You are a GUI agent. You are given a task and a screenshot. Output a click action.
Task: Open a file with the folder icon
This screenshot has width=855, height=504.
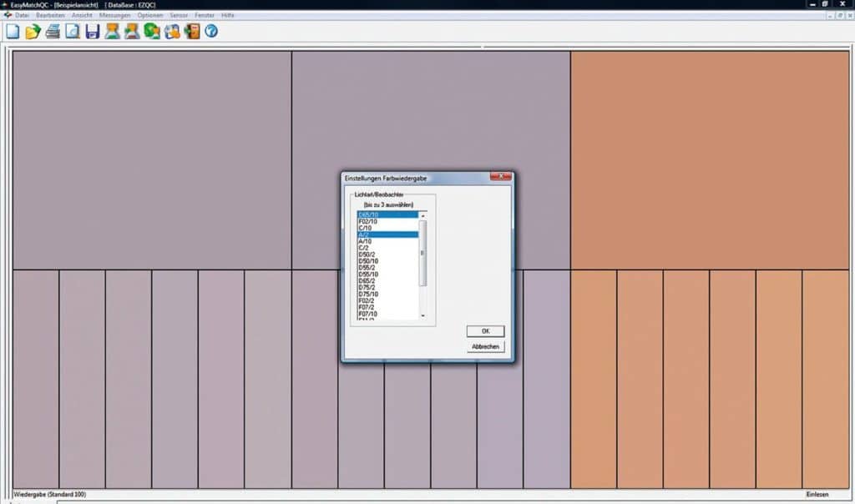tap(33, 32)
